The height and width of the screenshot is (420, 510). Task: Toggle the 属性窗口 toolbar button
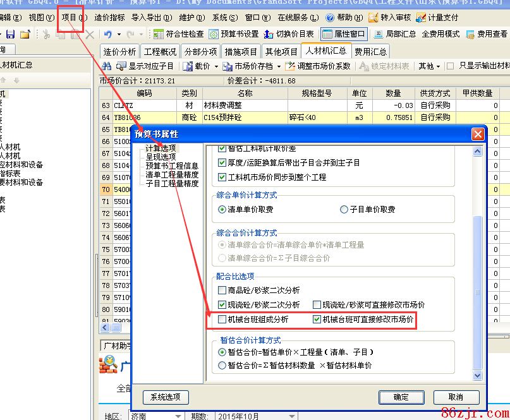[328, 34]
